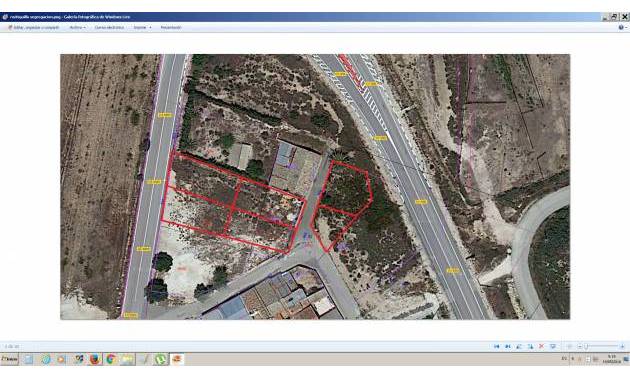Open the Editar, organizar o compartir option
The width and height of the screenshot is (630, 378).
click(34, 28)
